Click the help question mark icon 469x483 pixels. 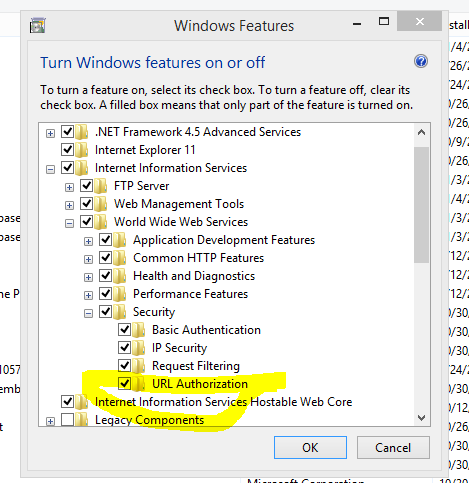tap(421, 61)
